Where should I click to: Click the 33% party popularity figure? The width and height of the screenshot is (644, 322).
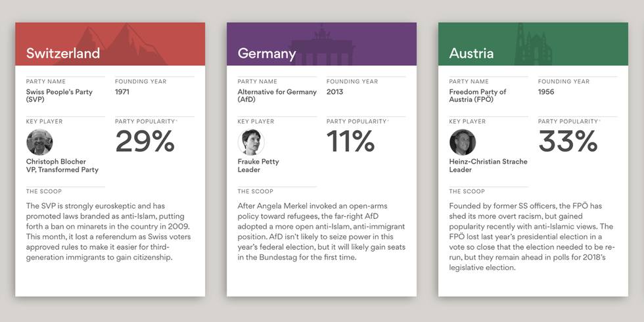tap(568, 142)
